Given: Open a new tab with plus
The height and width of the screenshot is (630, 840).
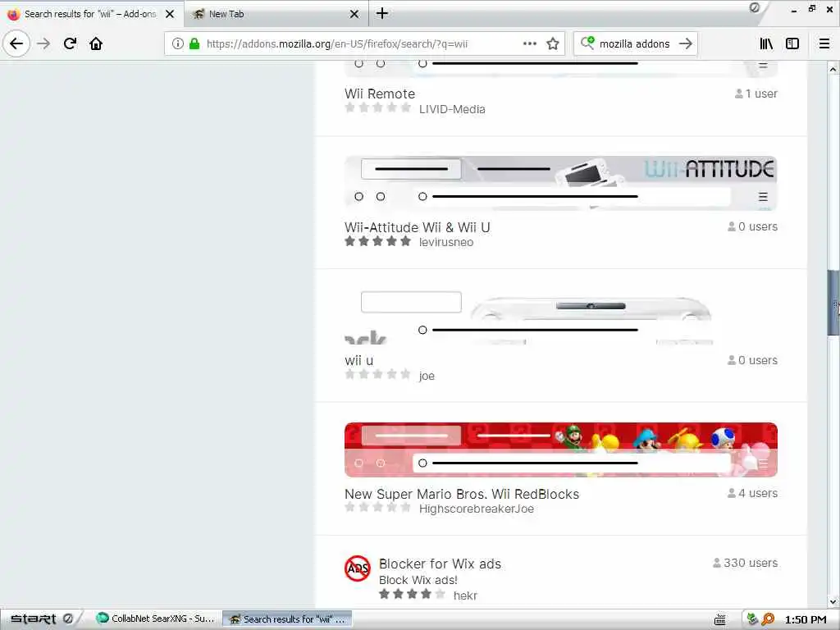Looking at the screenshot, I should tap(382, 13).
